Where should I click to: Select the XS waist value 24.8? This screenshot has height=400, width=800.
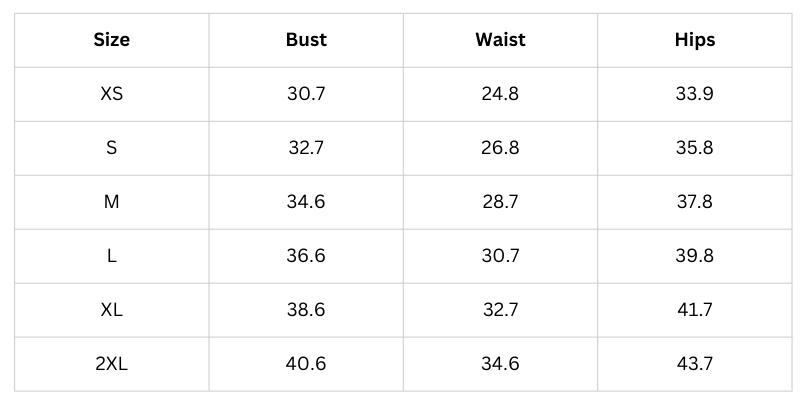[500, 95]
